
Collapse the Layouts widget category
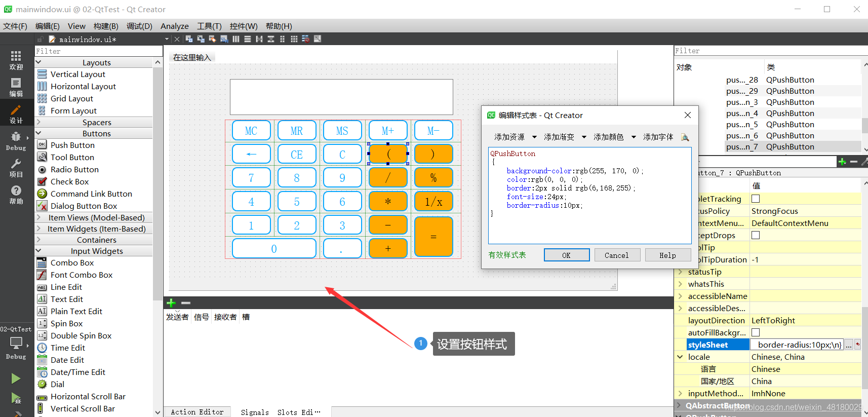(38, 62)
